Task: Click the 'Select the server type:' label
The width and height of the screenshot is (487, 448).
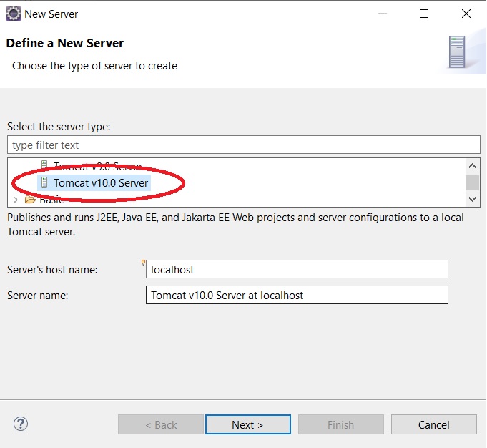Action: pos(59,127)
